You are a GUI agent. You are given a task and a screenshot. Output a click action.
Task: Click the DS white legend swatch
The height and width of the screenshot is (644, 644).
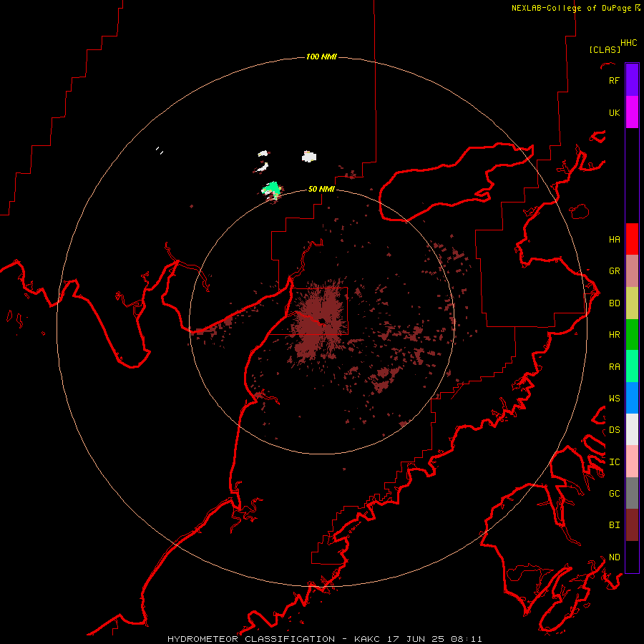pos(632,429)
